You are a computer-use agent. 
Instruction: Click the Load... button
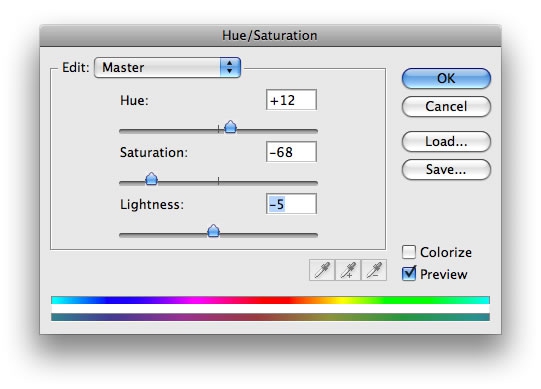tap(446, 142)
